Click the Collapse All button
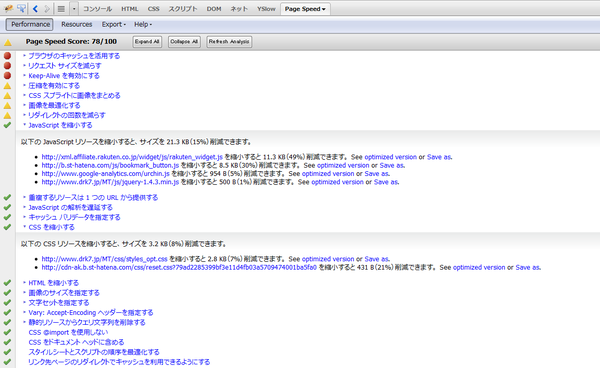600x368 pixels. coord(184,42)
